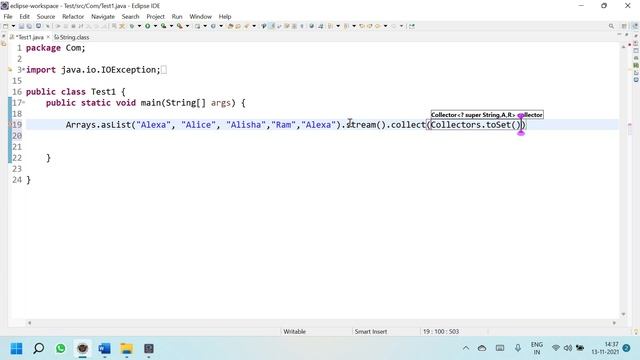Click the Writable status bar entry
The width and height of the screenshot is (640, 360).
(294, 331)
